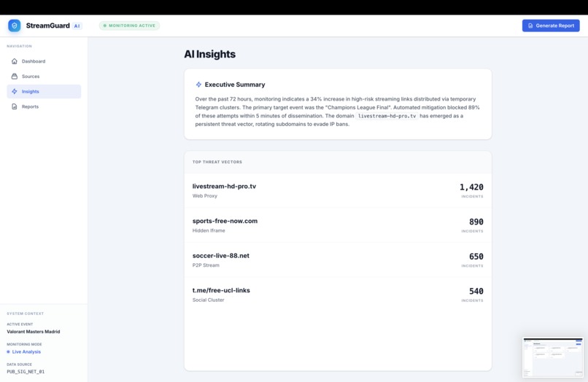Image resolution: width=588 pixels, height=382 pixels.
Task: Click the Insights lightning bolt icon
Action: (15, 91)
